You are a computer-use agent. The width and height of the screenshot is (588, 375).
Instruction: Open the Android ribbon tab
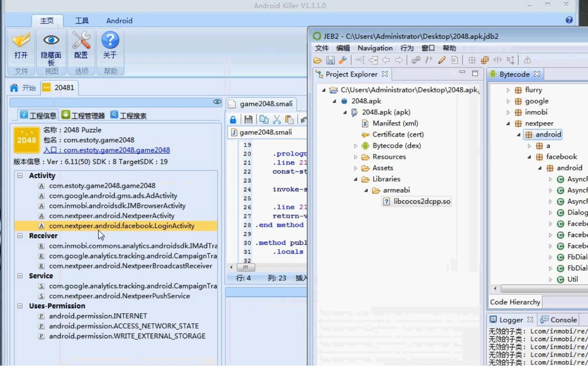pyautogui.click(x=119, y=20)
